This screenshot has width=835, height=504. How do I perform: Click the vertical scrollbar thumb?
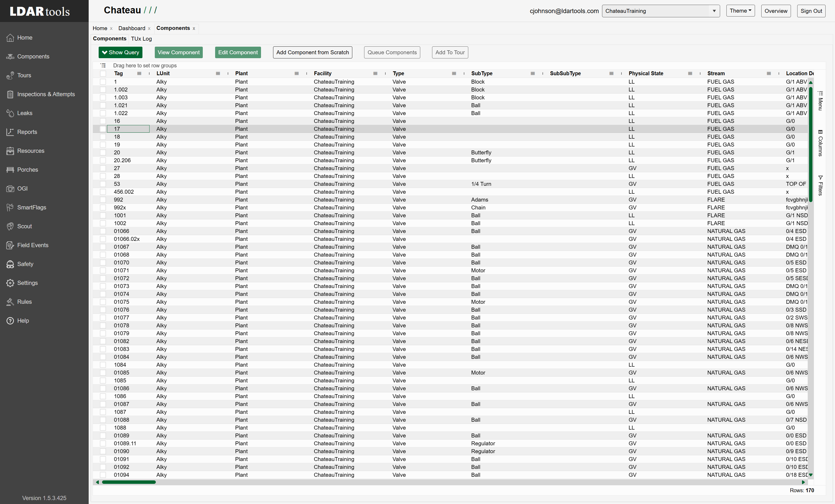click(811, 144)
